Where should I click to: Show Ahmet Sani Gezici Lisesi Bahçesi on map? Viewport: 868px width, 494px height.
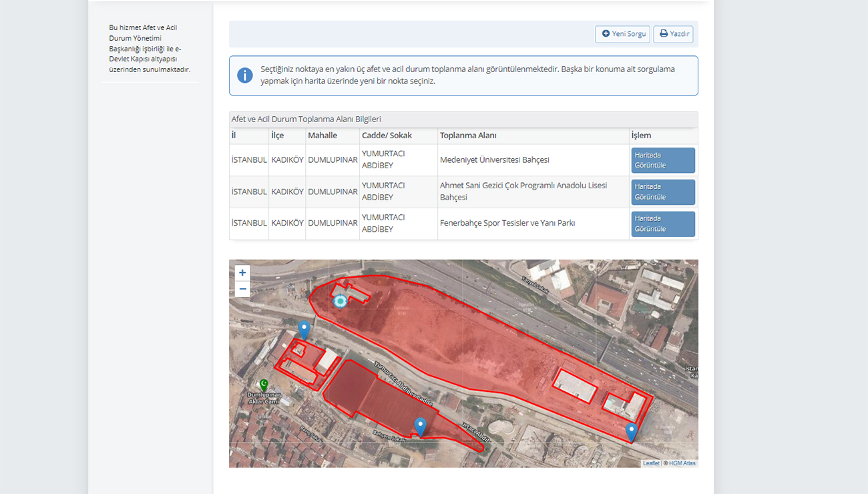[x=663, y=192]
